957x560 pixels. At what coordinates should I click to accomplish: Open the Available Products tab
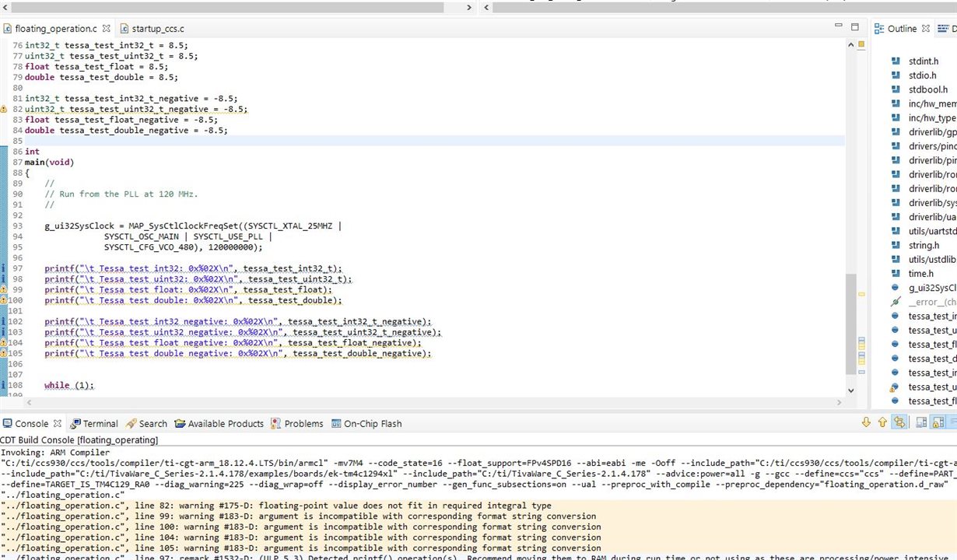pyautogui.click(x=219, y=424)
